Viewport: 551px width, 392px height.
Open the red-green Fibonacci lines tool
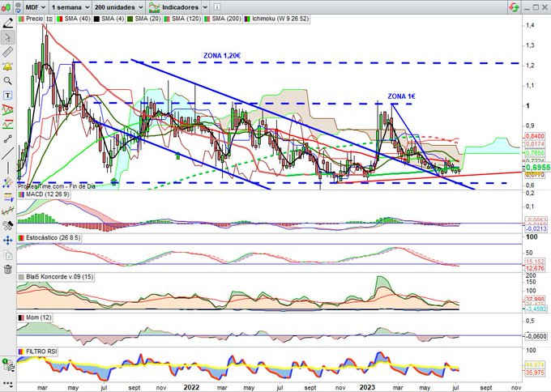point(7,124)
